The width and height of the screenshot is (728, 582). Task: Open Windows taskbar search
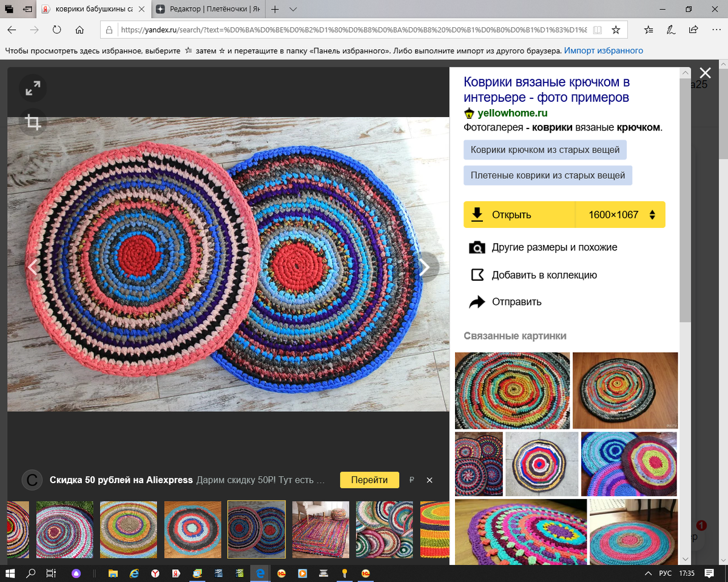(x=31, y=573)
